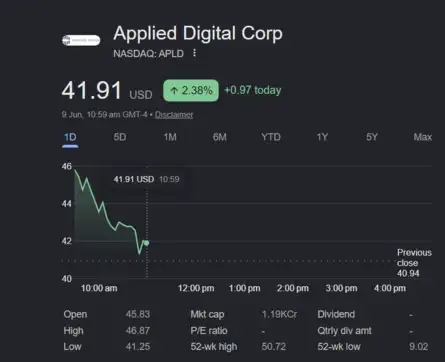Click the 12:00 pm axis label
Image resolution: width=445 pixels, height=362 pixels.
click(196, 288)
